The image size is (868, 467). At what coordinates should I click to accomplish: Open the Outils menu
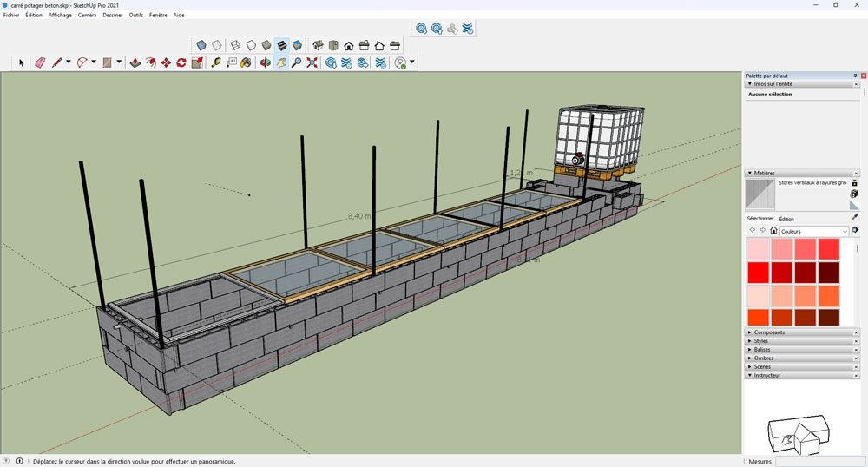point(136,15)
